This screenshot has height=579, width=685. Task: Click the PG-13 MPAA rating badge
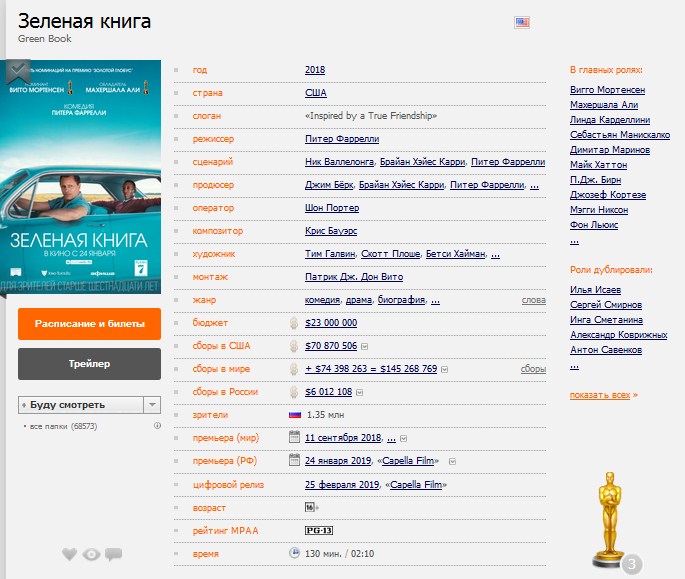click(317, 530)
